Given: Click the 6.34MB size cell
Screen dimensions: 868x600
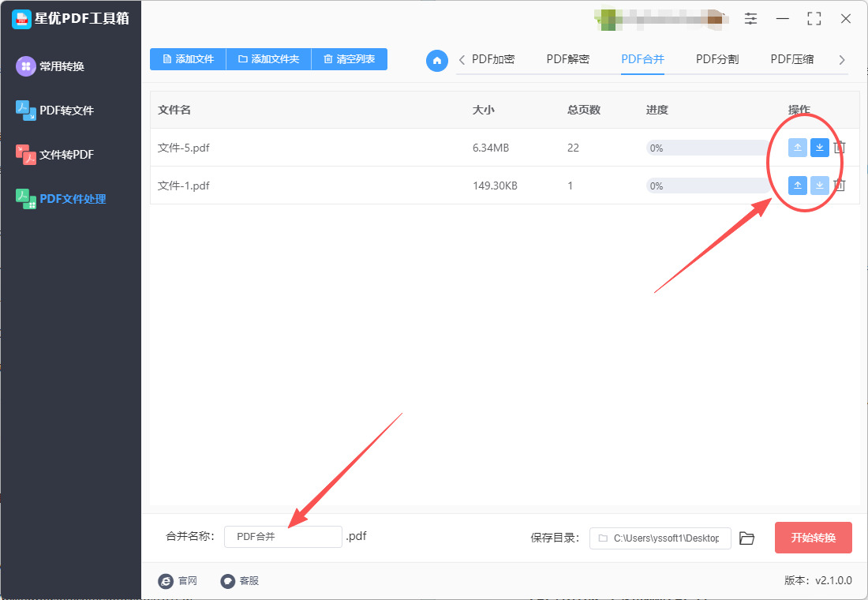Looking at the screenshot, I should coord(491,148).
